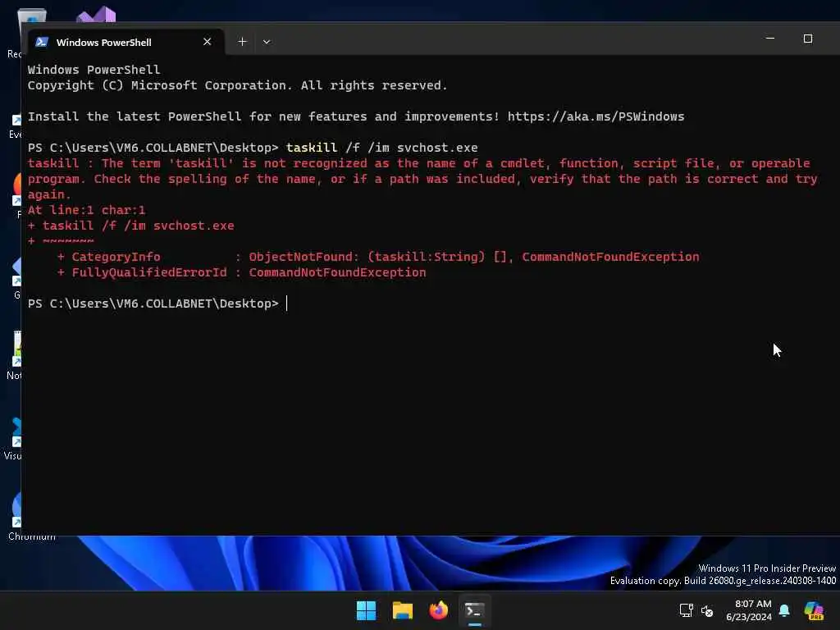Close the Windows PowerShell tab
The width and height of the screenshot is (840, 630).
[x=208, y=42]
